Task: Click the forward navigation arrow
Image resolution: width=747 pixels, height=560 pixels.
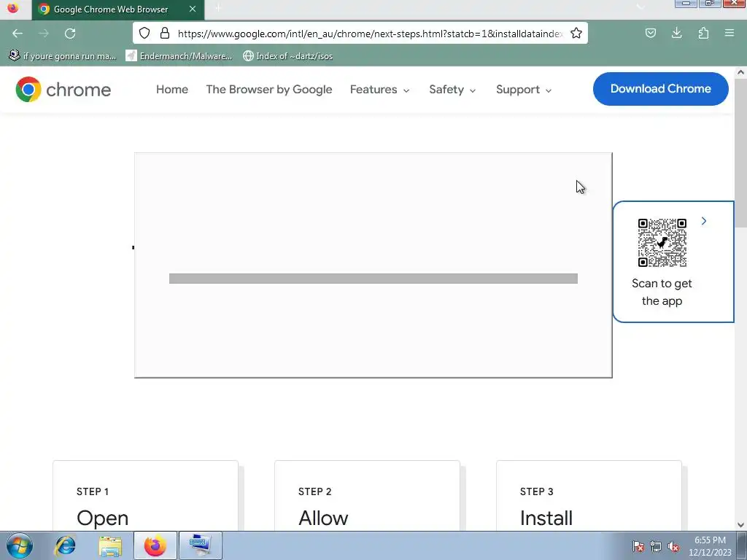Action: (x=44, y=34)
